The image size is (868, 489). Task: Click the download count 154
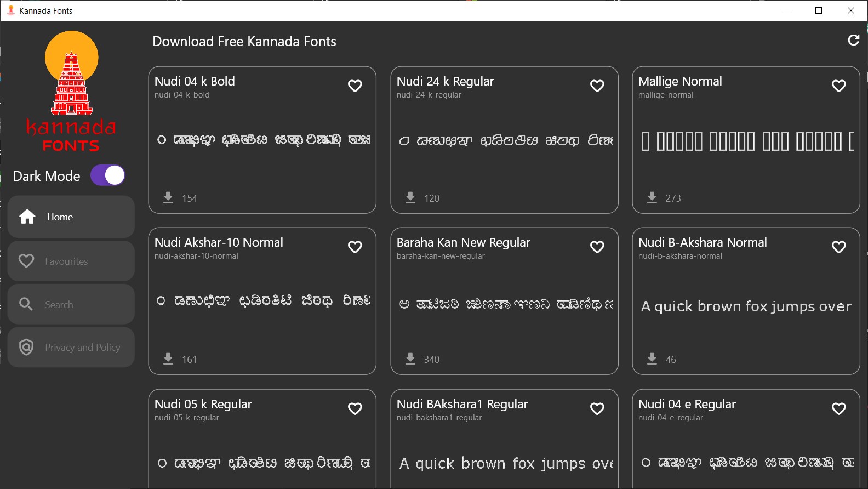190,198
